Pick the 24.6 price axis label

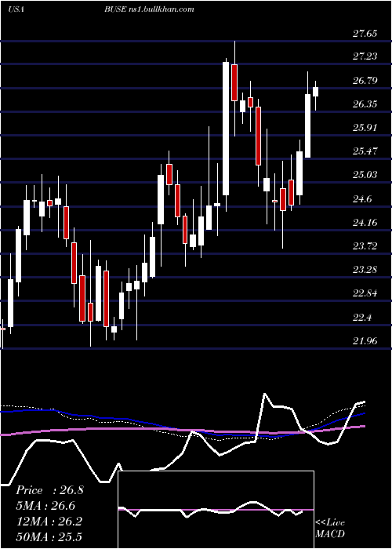tap(362, 199)
